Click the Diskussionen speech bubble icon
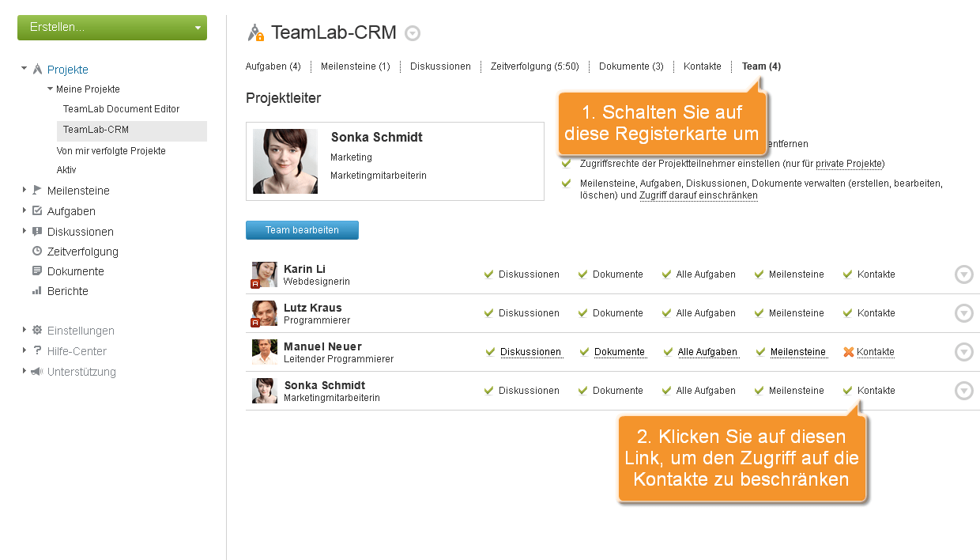Screen dimensions: 980x560 [37, 231]
